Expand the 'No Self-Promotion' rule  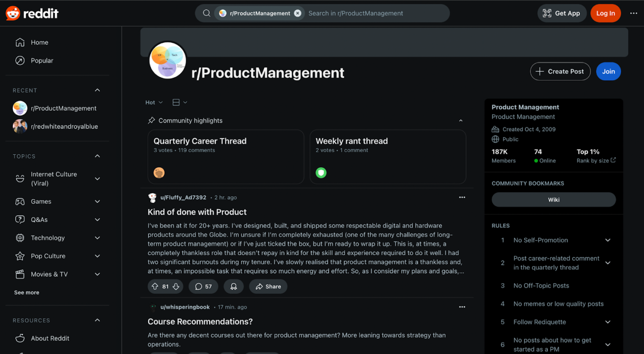(608, 240)
